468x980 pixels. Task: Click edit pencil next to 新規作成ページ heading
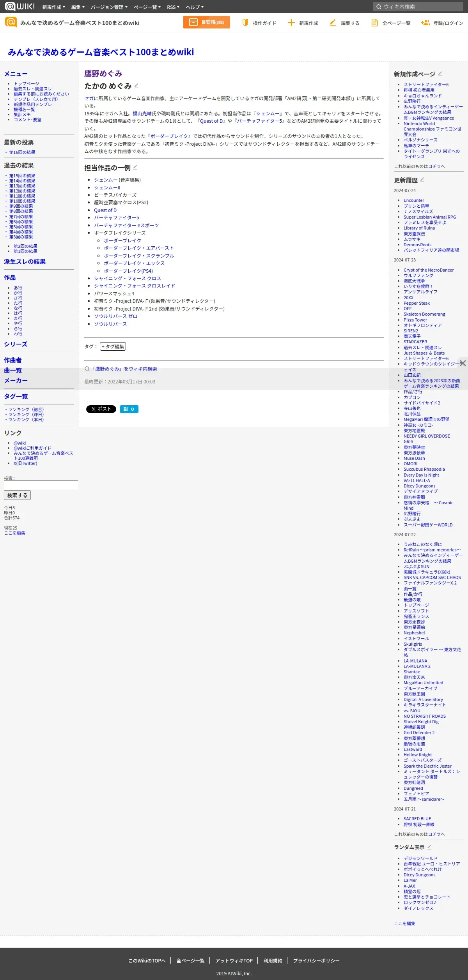click(x=440, y=74)
